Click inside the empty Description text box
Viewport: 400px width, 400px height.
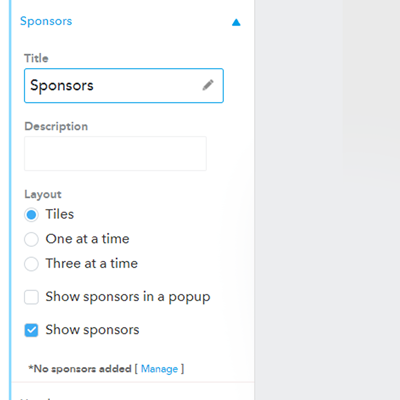[115, 154]
